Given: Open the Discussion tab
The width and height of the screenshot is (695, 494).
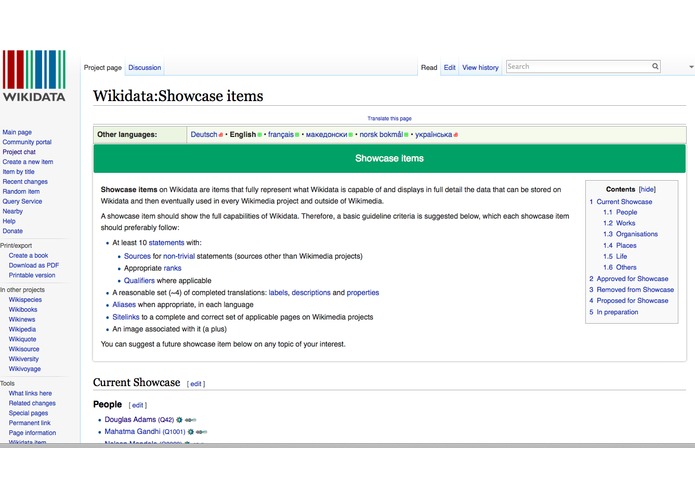Looking at the screenshot, I should [144, 67].
